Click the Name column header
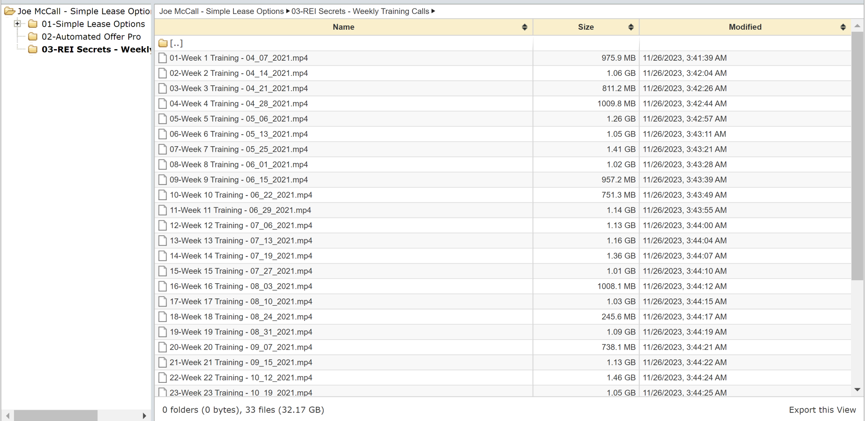Viewport: 868px width, 421px height. pos(343,27)
